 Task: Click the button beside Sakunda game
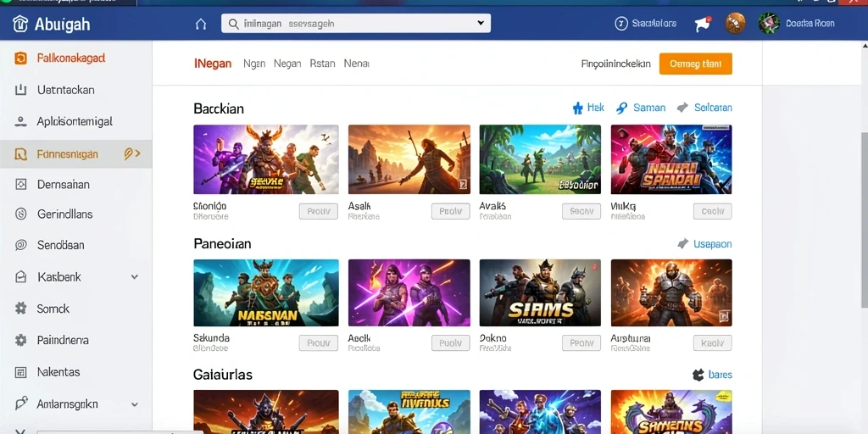pyautogui.click(x=319, y=342)
